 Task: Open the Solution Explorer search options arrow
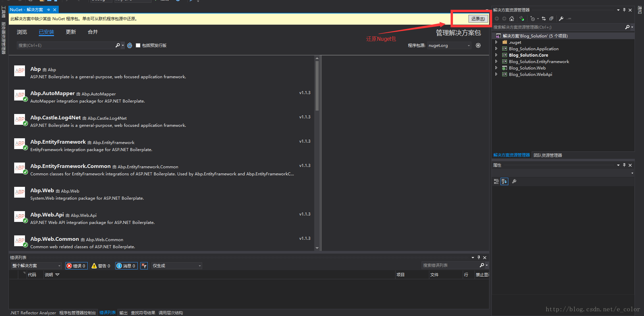(x=632, y=27)
